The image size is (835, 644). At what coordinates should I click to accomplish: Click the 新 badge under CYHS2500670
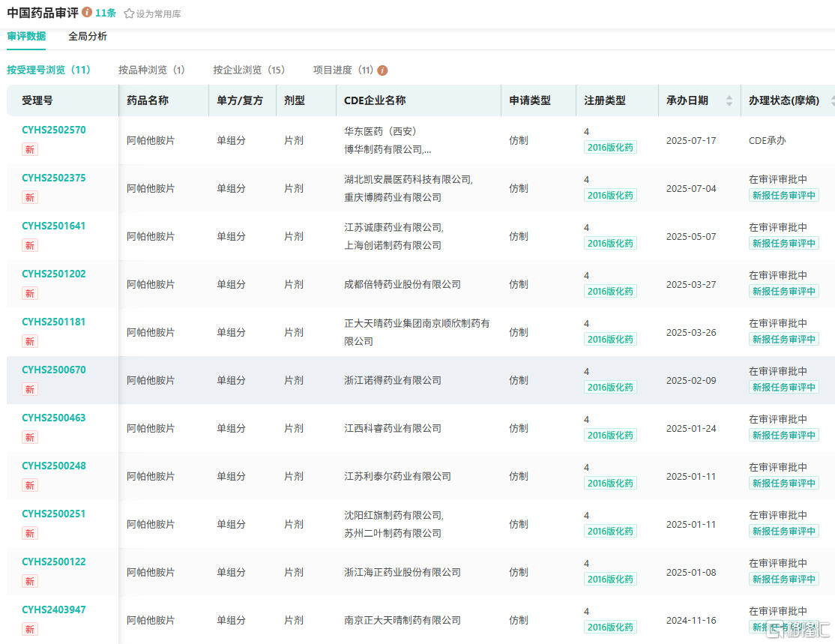pyautogui.click(x=30, y=389)
